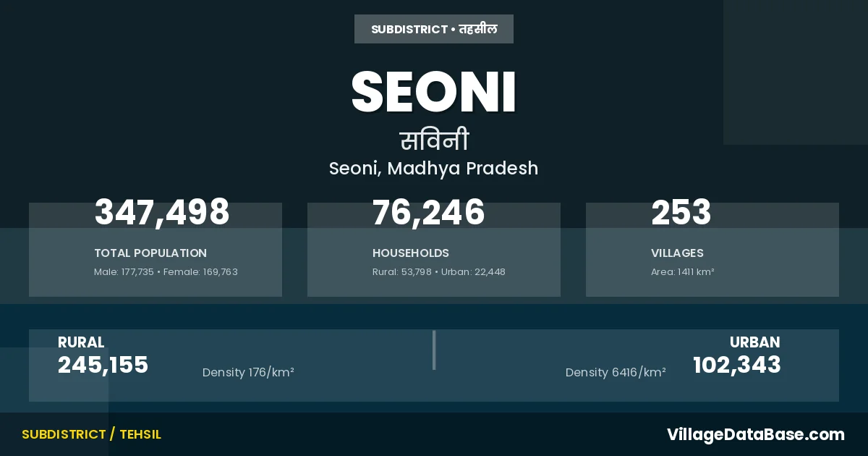868x456 pixels.
Task: Click the urban population 102,343
Action: (x=737, y=365)
